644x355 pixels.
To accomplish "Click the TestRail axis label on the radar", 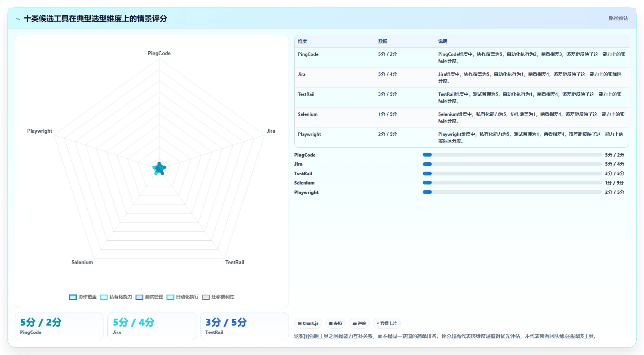I will [x=235, y=262].
